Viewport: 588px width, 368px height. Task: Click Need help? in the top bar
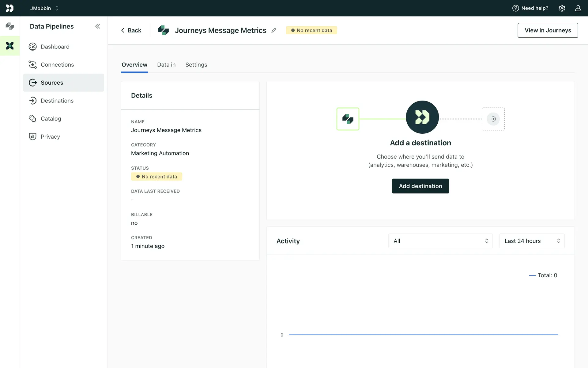[530, 8]
